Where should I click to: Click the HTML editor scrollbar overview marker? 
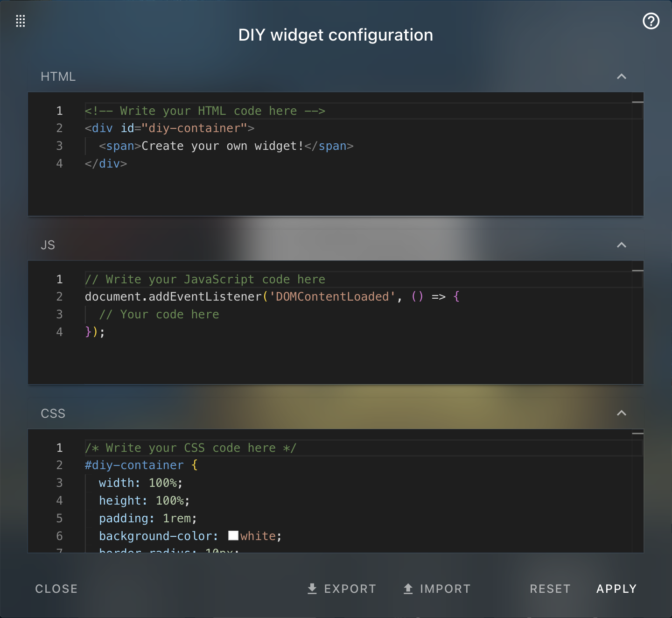click(637, 102)
